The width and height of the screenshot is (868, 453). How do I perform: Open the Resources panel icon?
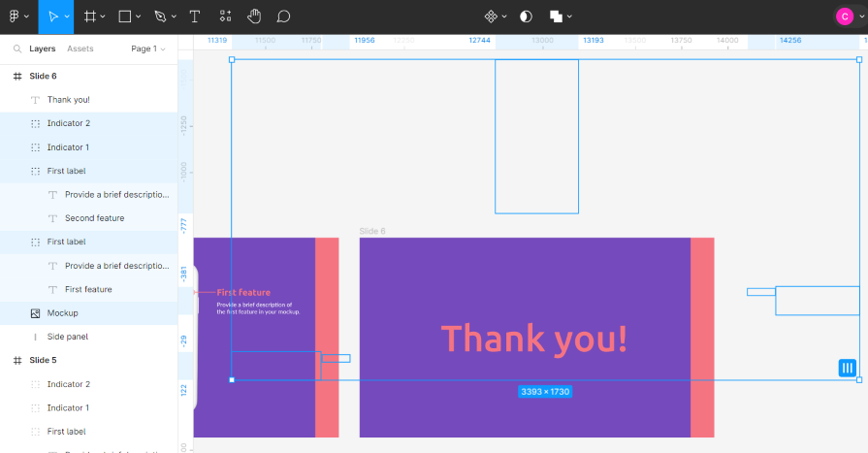(225, 16)
